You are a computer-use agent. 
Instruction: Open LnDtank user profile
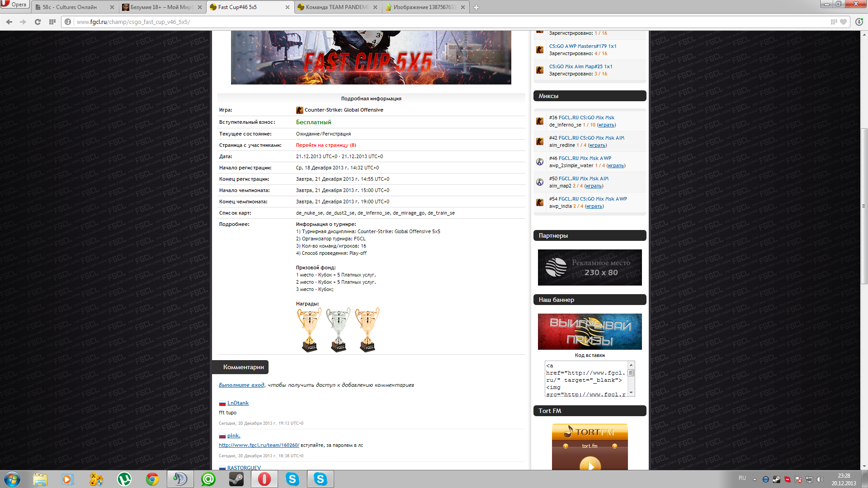pos(238,403)
